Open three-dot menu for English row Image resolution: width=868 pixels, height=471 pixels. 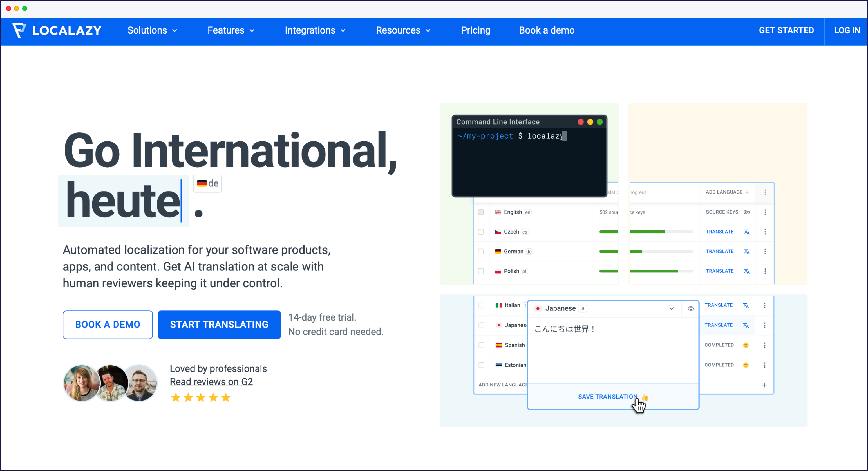[x=765, y=212]
